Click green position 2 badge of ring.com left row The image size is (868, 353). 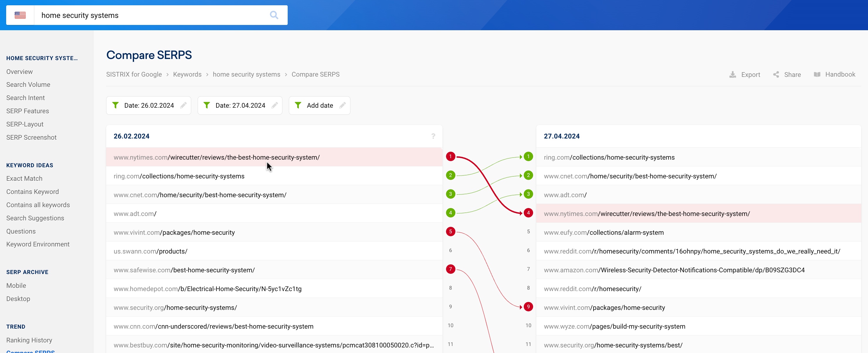coord(450,175)
